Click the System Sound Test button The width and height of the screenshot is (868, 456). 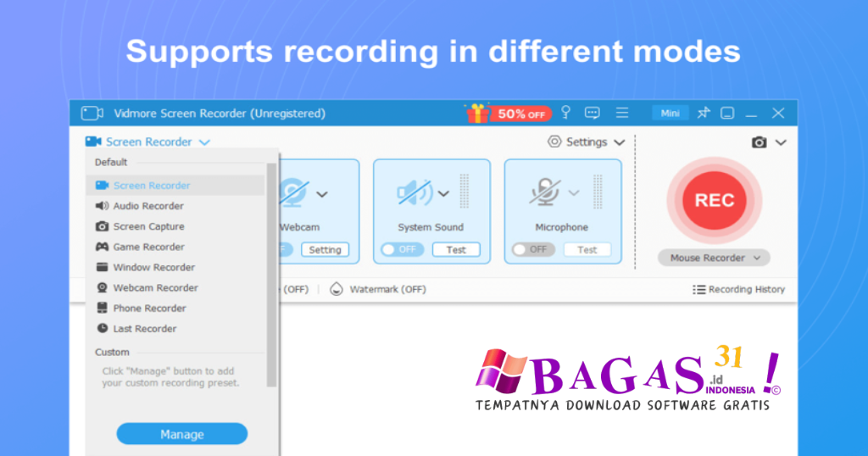pyautogui.click(x=456, y=249)
